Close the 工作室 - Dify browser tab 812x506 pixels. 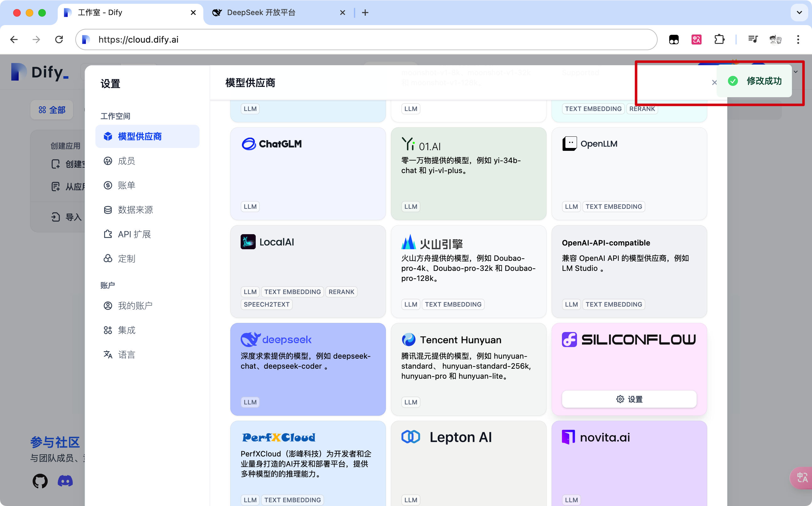point(193,13)
